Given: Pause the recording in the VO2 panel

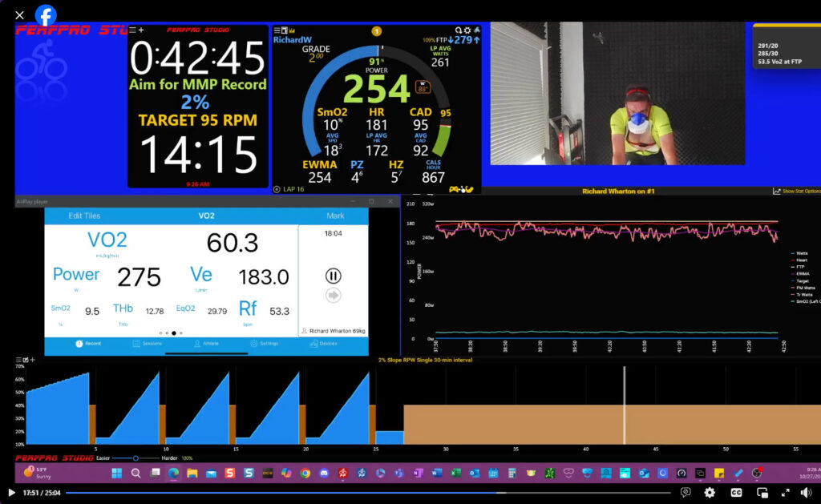Looking at the screenshot, I should tap(333, 272).
